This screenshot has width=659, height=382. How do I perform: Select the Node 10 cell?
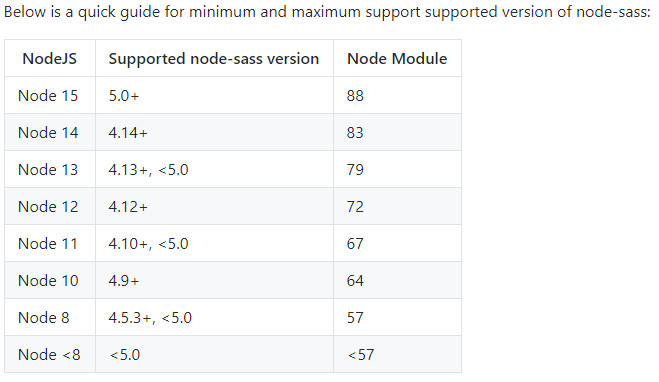48,280
